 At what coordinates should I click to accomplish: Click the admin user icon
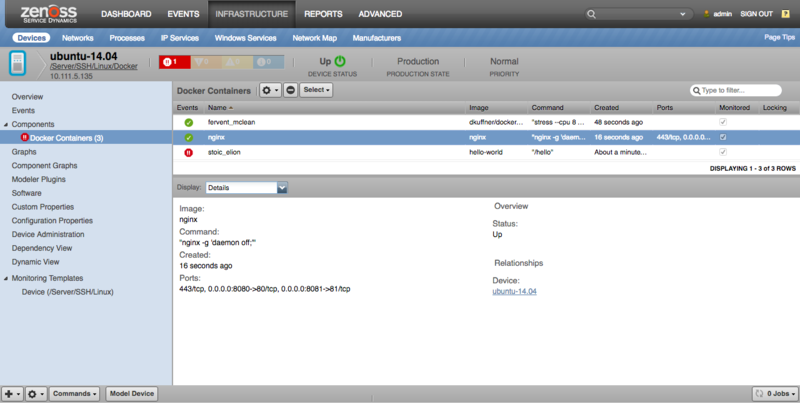pos(707,14)
